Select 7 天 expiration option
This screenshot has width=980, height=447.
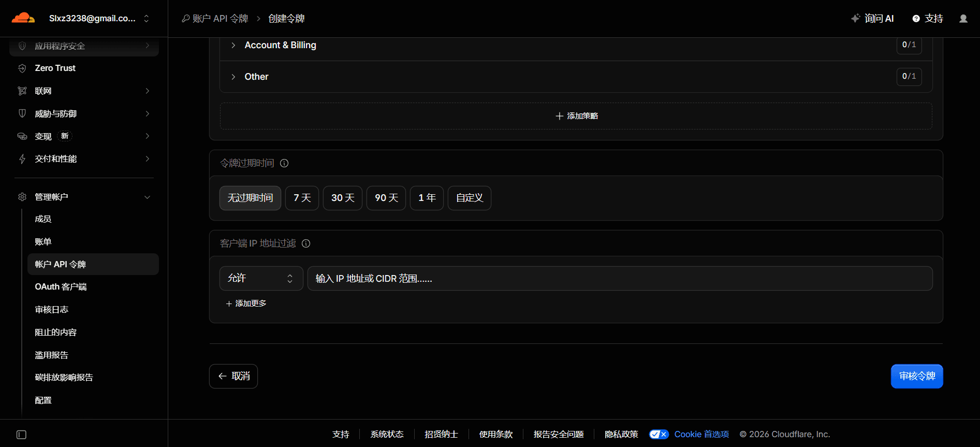click(302, 198)
